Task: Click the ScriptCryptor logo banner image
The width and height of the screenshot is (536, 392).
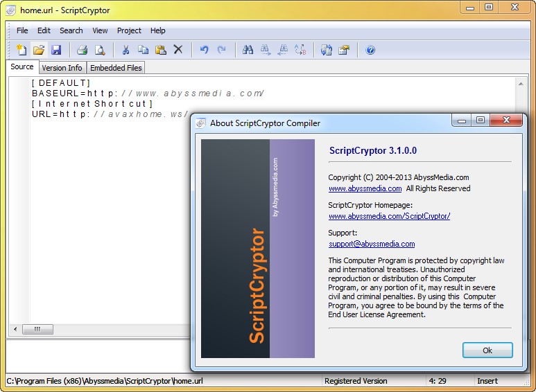Action: [x=258, y=248]
